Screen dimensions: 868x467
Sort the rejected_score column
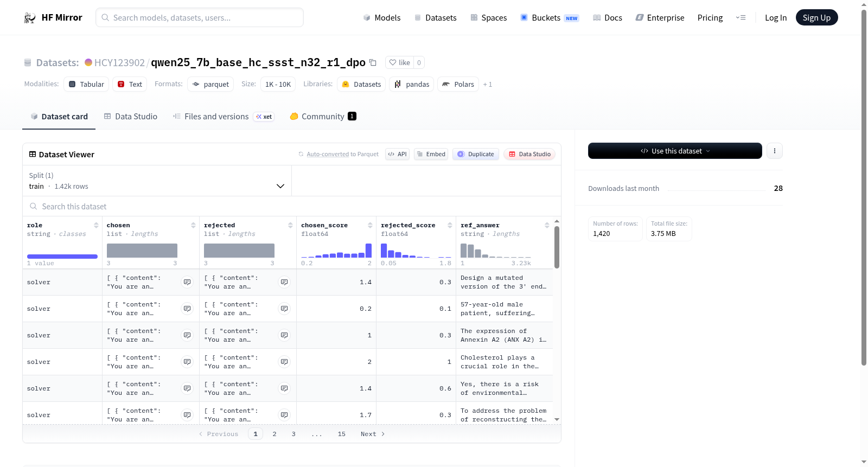pyautogui.click(x=450, y=225)
